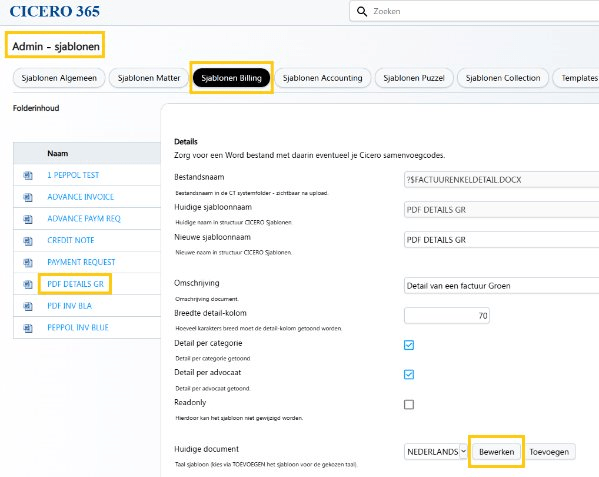Open the PDF DETAILS GR template link
This screenshot has height=477, width=599.
(x=75, y=284)
